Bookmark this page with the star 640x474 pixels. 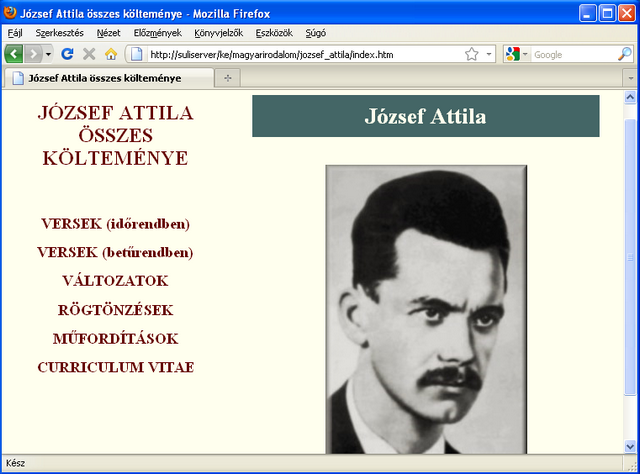[471, 54]
